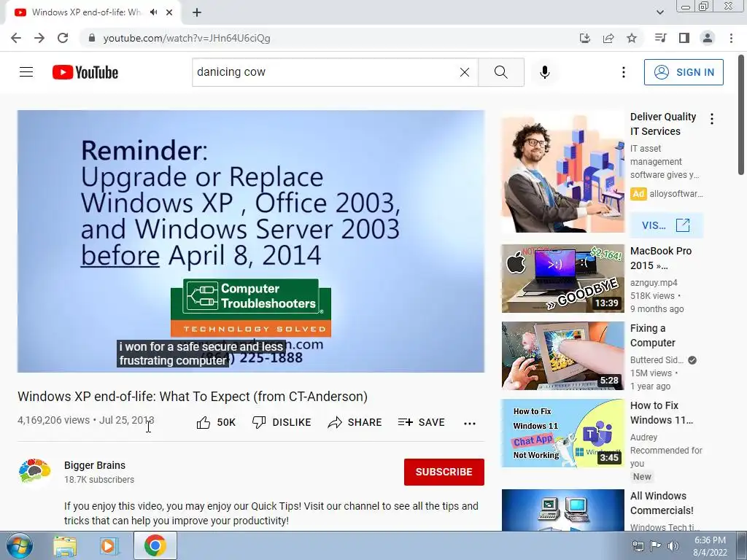
Task: Open the Fixing a Computer title link
Action: click(x=653, y=335)
